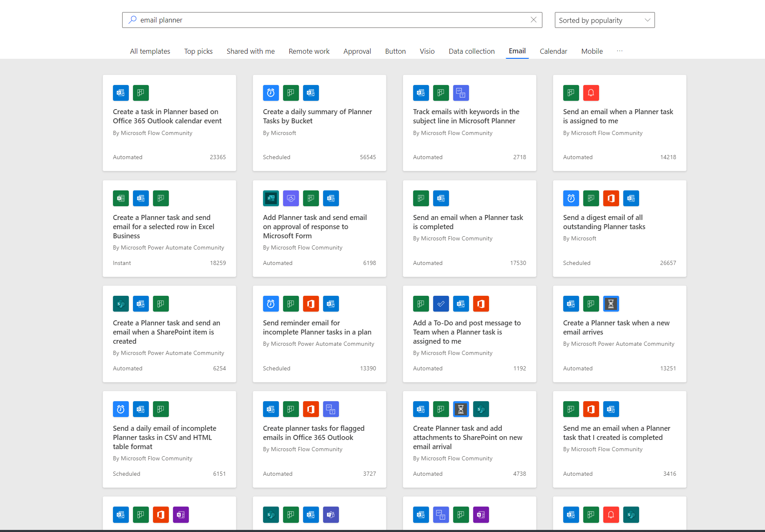Click the 'Instant' label on the Excel Business card

click(122, 263)
